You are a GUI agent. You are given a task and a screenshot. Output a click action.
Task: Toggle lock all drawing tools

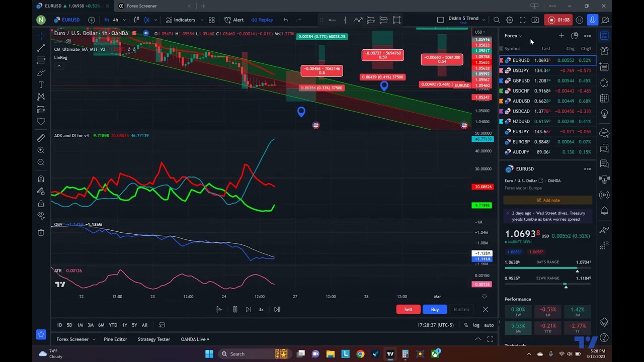point(41,203)
